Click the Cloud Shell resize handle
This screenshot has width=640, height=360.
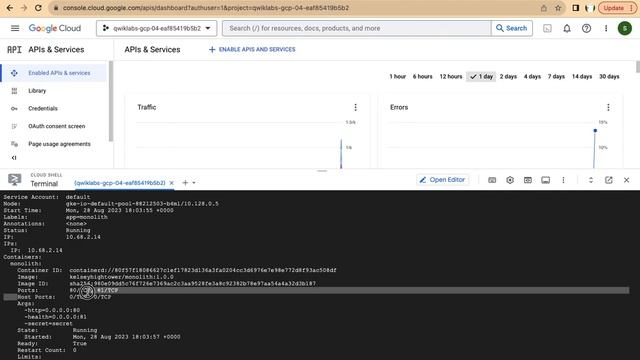tap(322, 171)
